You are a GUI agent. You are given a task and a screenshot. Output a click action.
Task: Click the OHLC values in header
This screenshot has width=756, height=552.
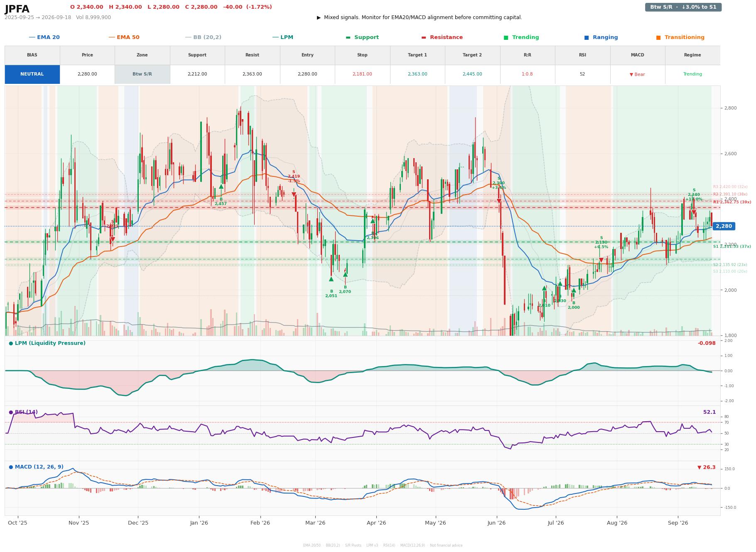171,7
